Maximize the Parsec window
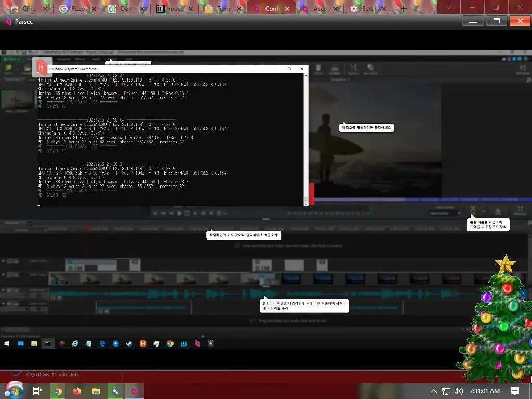Viewport: 532px width, 399px height. coord(496,21)
